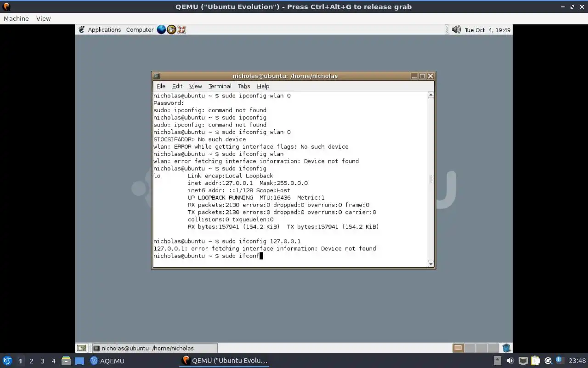588x368 pixels.
Task: Open the host application launcher menu
Action: tap(7, 361)
